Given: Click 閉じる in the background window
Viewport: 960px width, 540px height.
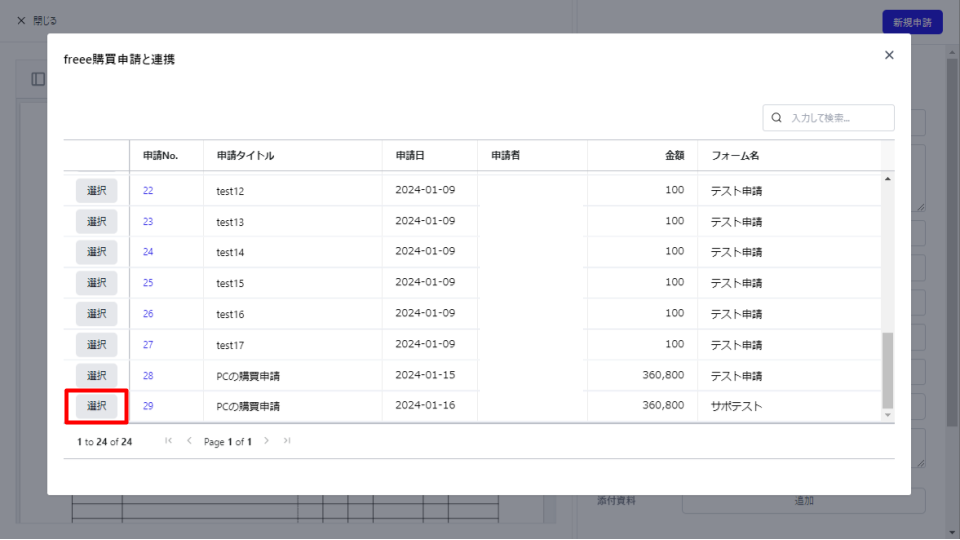Looking at the screenshot, I should coord(37,21).
